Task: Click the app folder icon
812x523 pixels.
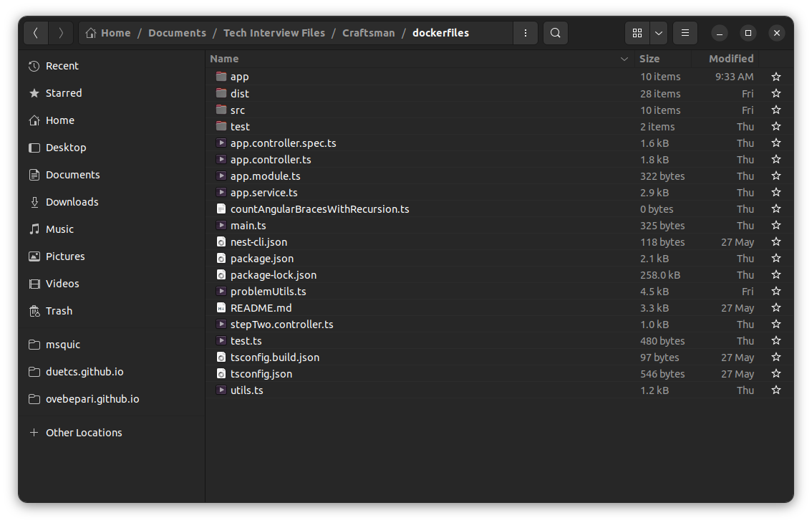Action: 221,76
